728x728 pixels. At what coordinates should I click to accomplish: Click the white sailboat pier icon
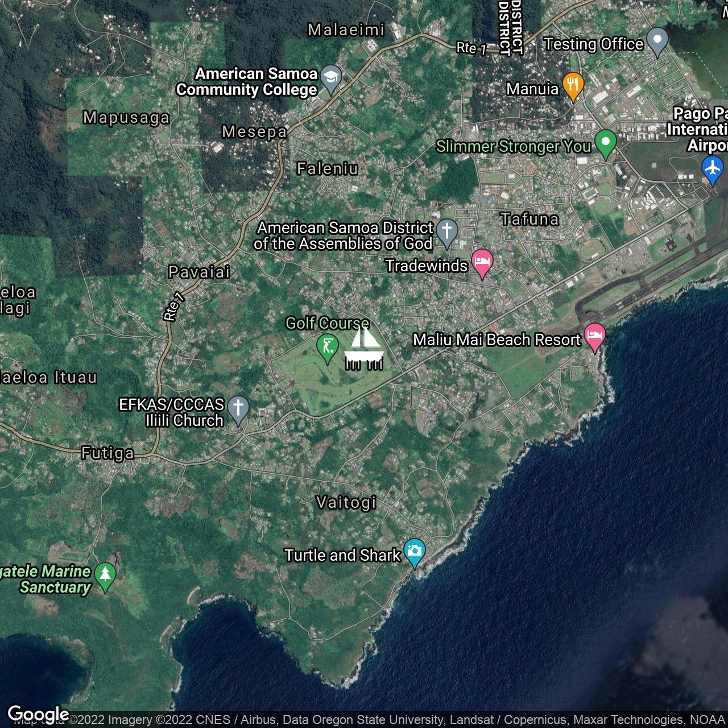pyautogui.click(x=364, y=349)
